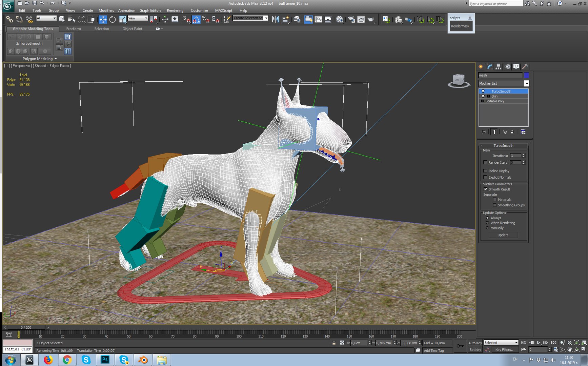Toggle the Angle Snap icon
This screenshot has height=366, width=588.
click(196, 19)
